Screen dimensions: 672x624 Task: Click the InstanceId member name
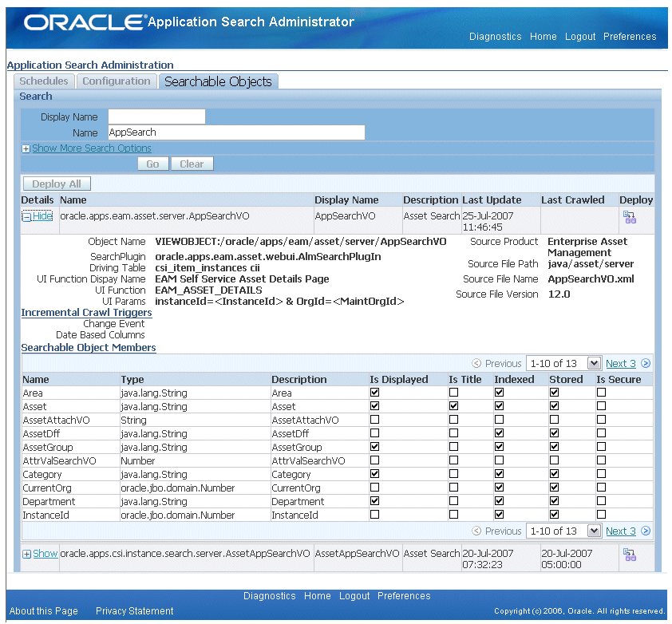(x=45, y=515)
